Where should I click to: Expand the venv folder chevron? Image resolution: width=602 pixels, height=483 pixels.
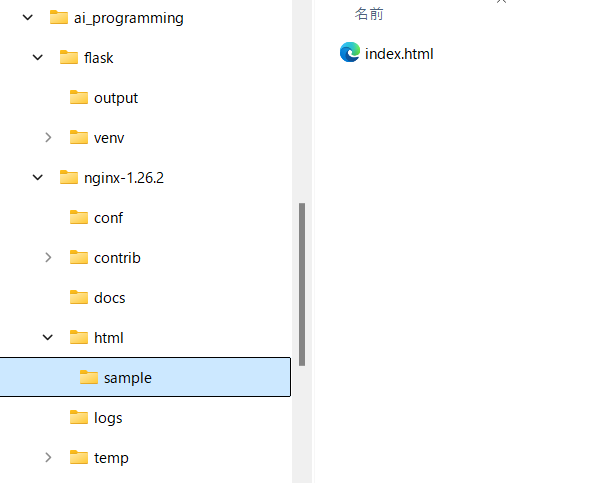click(x=48, y=138)
